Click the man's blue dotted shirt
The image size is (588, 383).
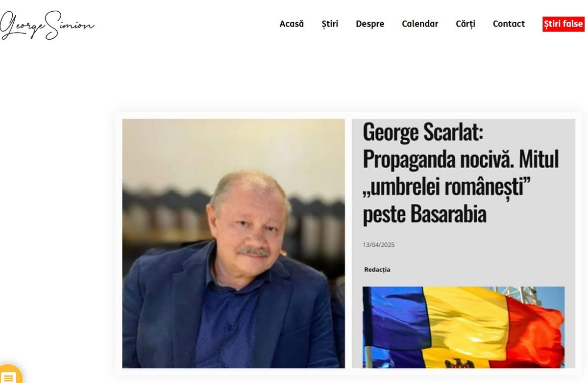(x=229, y=324)
